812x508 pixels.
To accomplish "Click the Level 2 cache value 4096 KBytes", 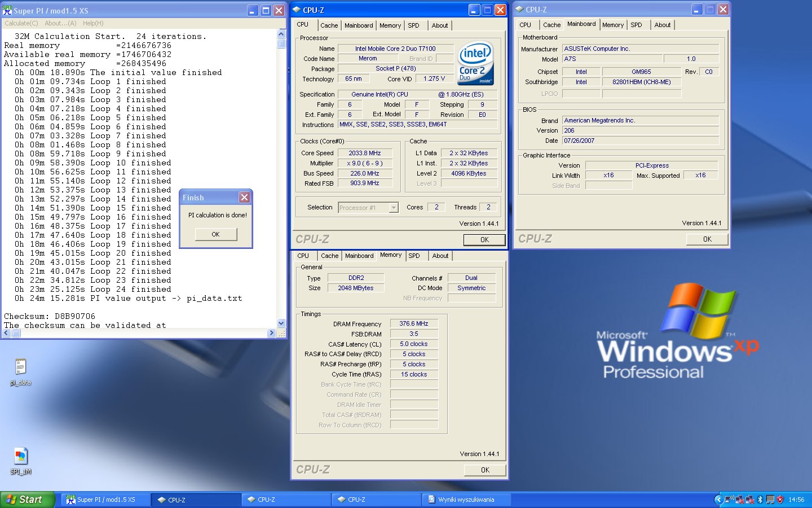I will click(469, 173).
